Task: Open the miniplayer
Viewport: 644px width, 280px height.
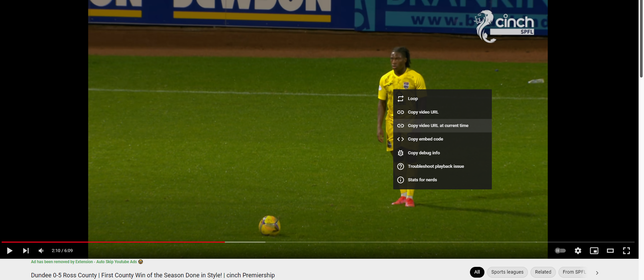Action: [594, 250]
